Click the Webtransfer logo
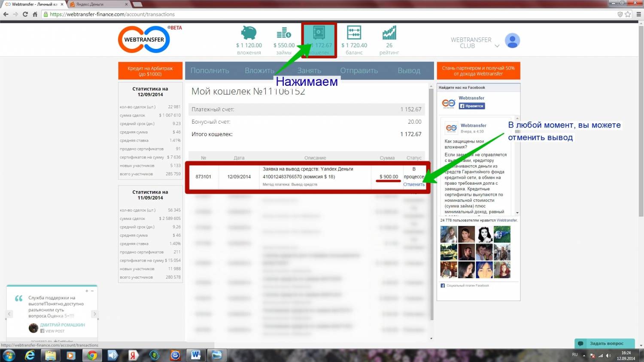 coord(144,40)
